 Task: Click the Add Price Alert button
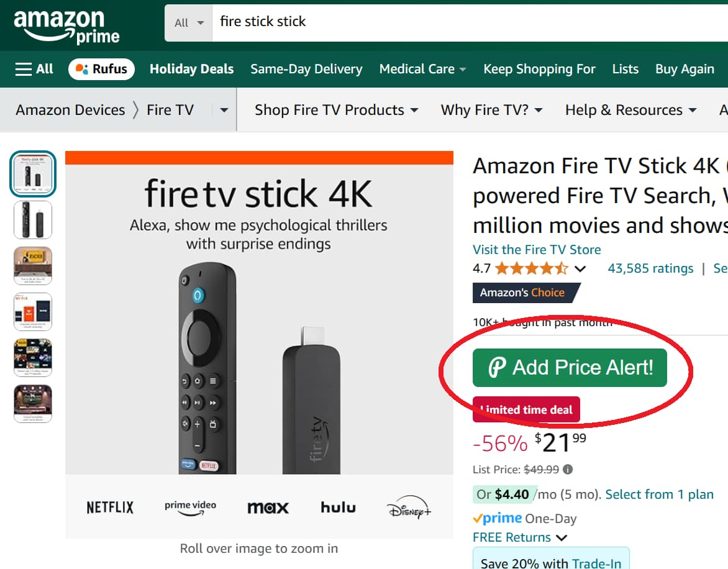coord(570,367)
